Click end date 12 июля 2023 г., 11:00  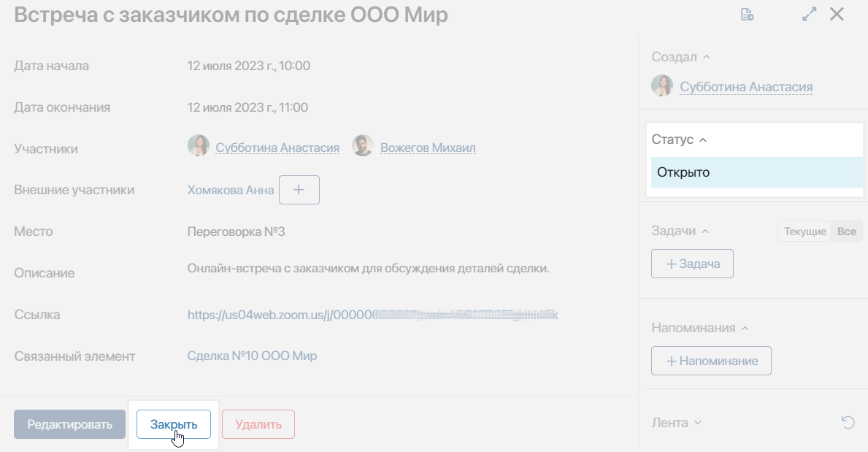(x=247, y=107)
